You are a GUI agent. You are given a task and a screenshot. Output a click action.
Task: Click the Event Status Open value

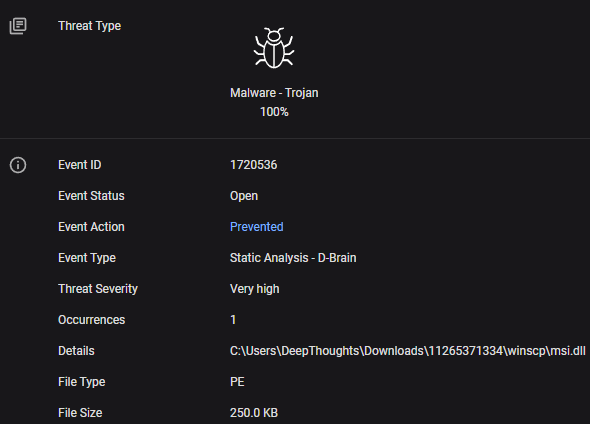point(244,196)
